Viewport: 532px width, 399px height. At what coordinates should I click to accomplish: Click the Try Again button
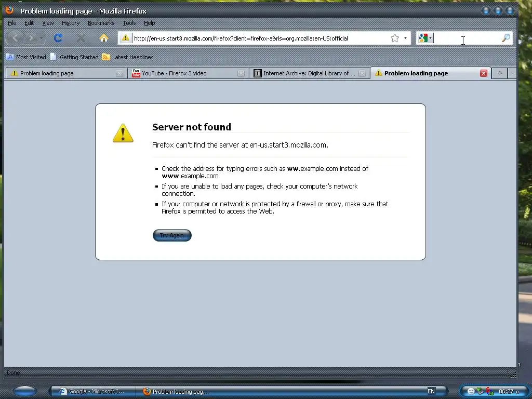click(x=172, y=235)
